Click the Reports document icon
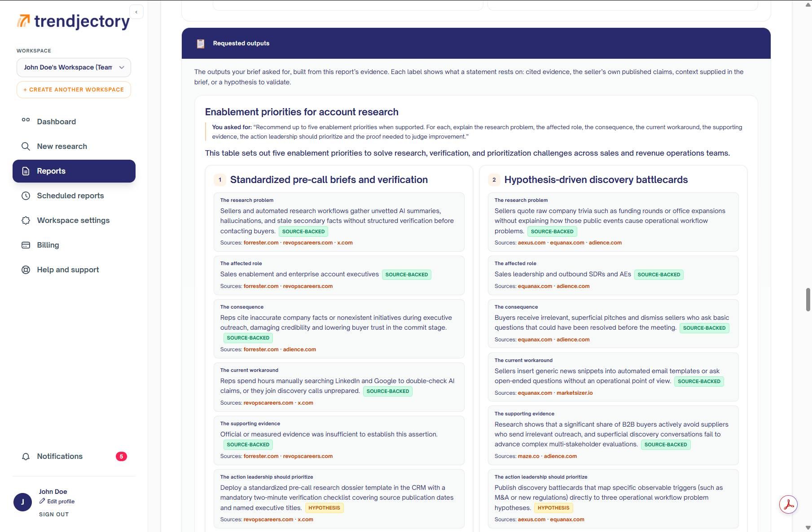 26,171
